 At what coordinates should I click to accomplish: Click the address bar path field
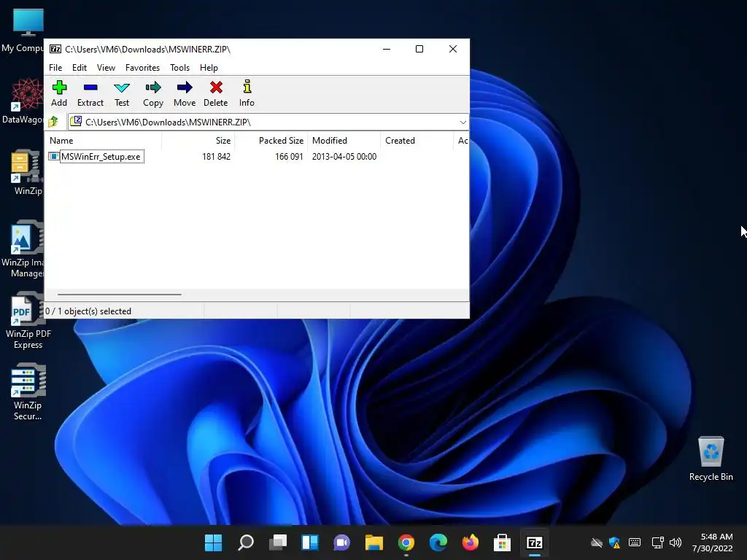click(268, 122)
